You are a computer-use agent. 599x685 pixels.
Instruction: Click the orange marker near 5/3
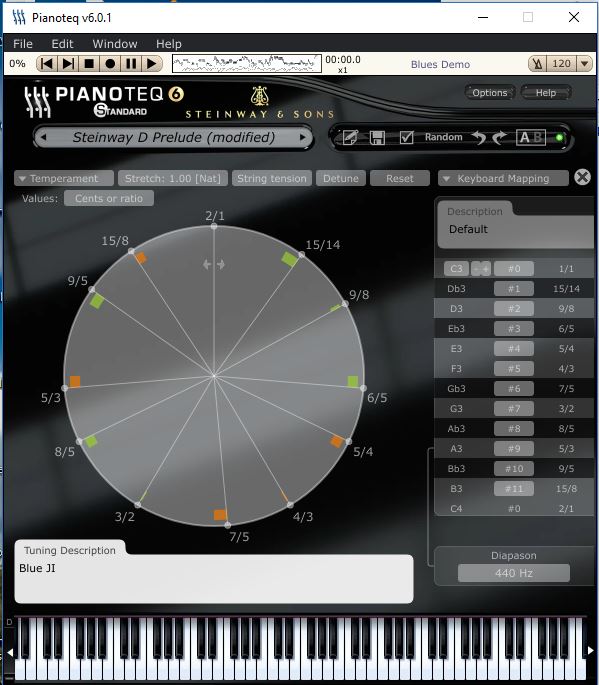click(x=75, y=381)
